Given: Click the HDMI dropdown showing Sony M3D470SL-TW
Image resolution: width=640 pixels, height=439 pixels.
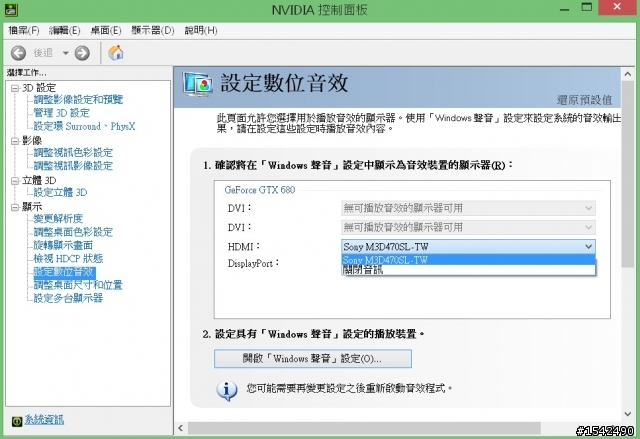Looking at the screenshot, I should click(468, 246).
